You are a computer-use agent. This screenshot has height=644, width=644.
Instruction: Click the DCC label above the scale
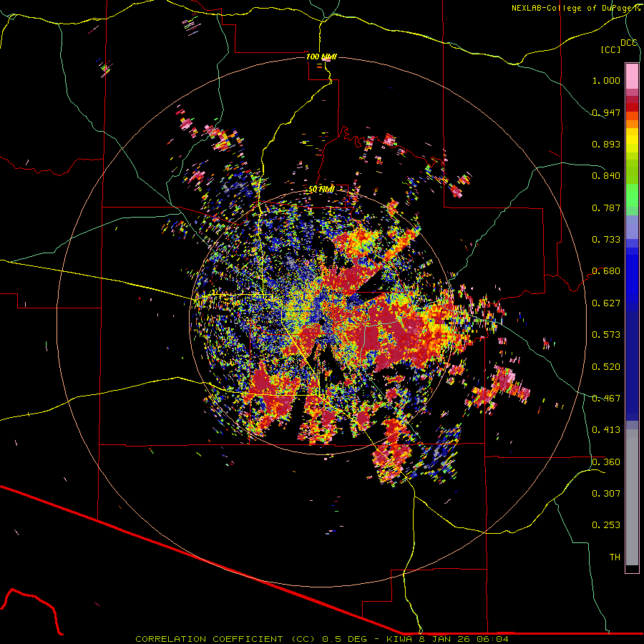[628, 43]
